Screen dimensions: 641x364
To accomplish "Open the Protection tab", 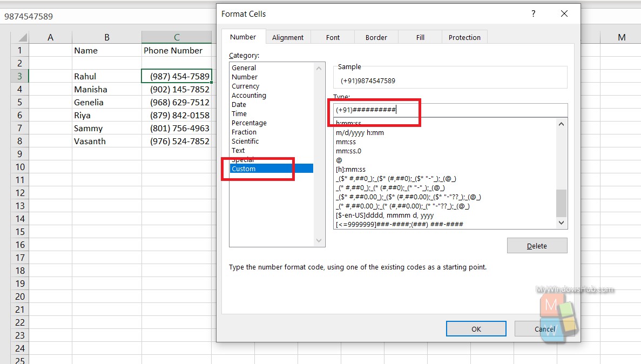I will (464, 37).
